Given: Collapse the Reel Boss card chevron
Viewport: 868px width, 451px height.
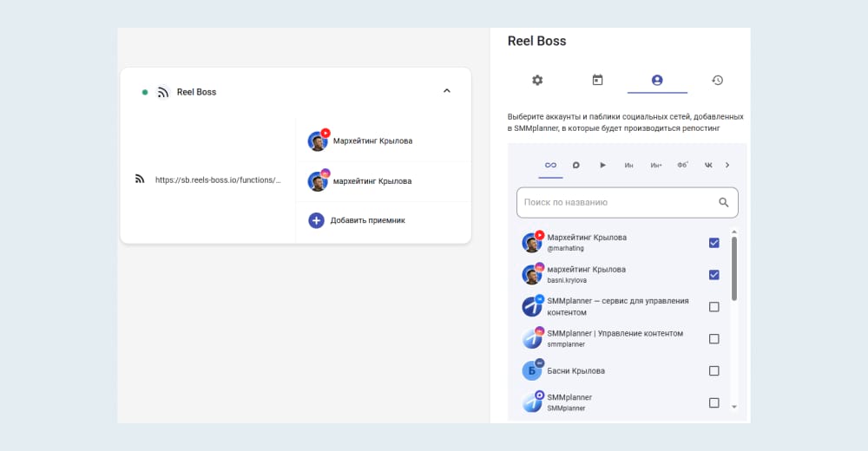Looking at the screenshot, I should [x=447, y=91].
